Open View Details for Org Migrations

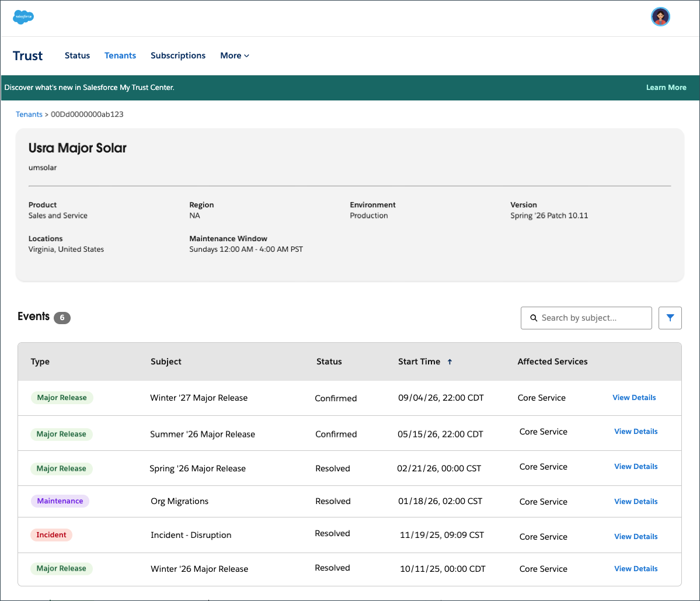[x=636, y=502]
